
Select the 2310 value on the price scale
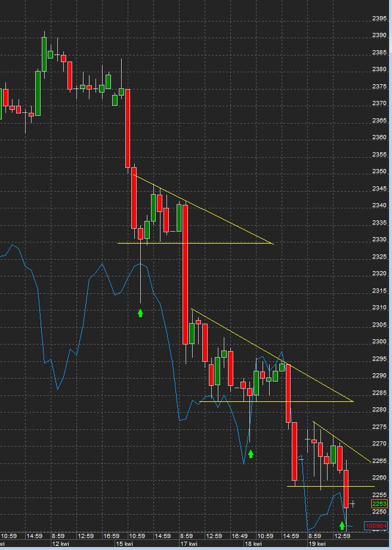(x=379, y=308)
